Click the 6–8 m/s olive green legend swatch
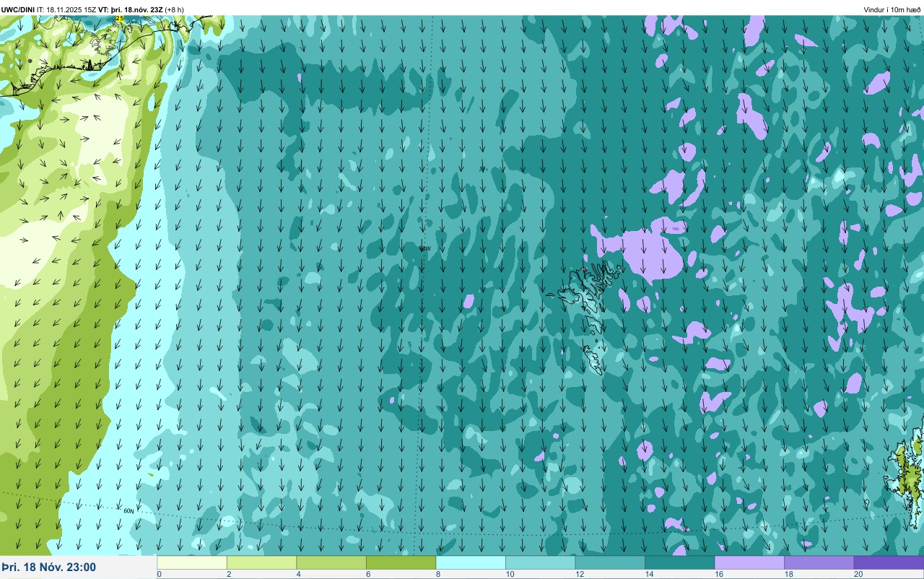The width and height of the screenshot is (924, 579). tap(401, 562)
